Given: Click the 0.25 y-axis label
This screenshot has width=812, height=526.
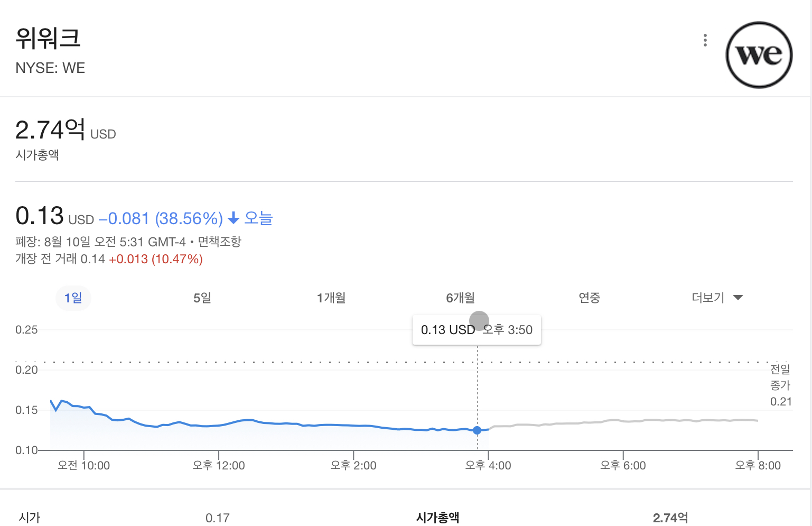Looking at the screenshot, I should pyautogui.click(x=26, y=330).
